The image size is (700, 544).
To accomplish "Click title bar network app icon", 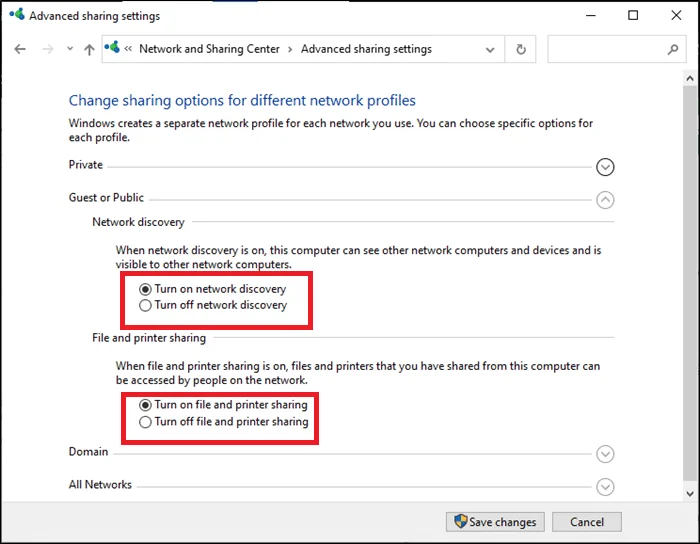I will coord(17,15).
